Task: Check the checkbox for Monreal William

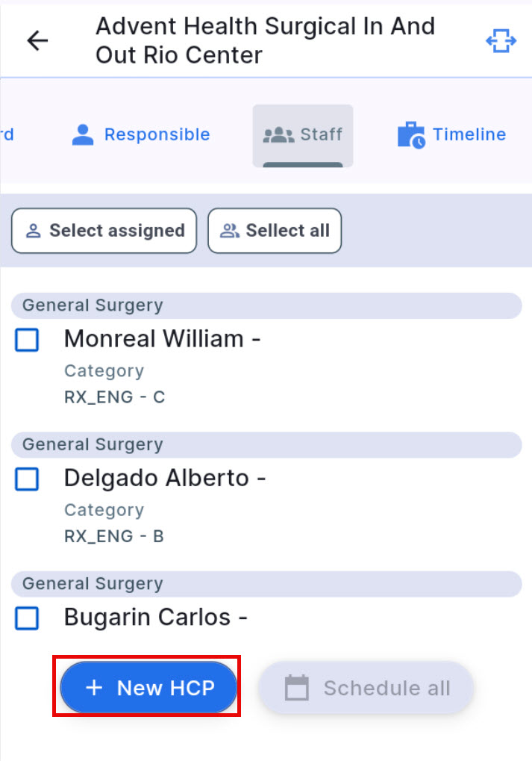Action: pos(26,340)
